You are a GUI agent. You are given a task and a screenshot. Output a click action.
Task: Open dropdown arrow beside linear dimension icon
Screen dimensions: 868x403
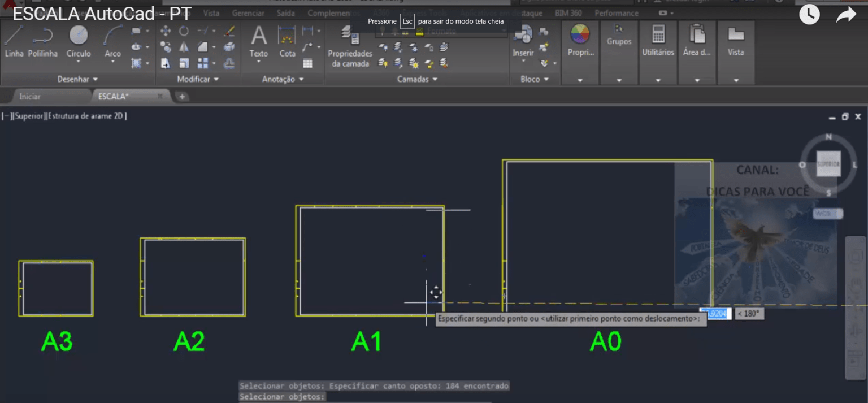(x=319, y=31)
